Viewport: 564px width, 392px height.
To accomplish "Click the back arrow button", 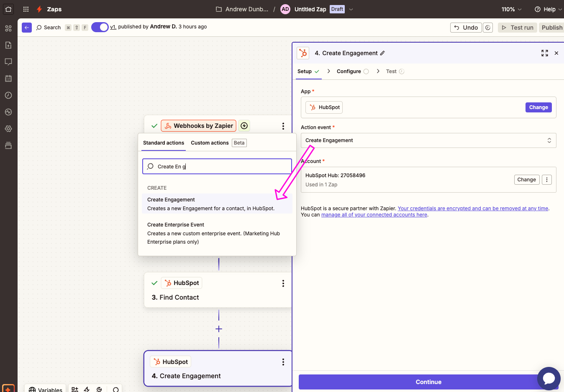I will 27,28.
